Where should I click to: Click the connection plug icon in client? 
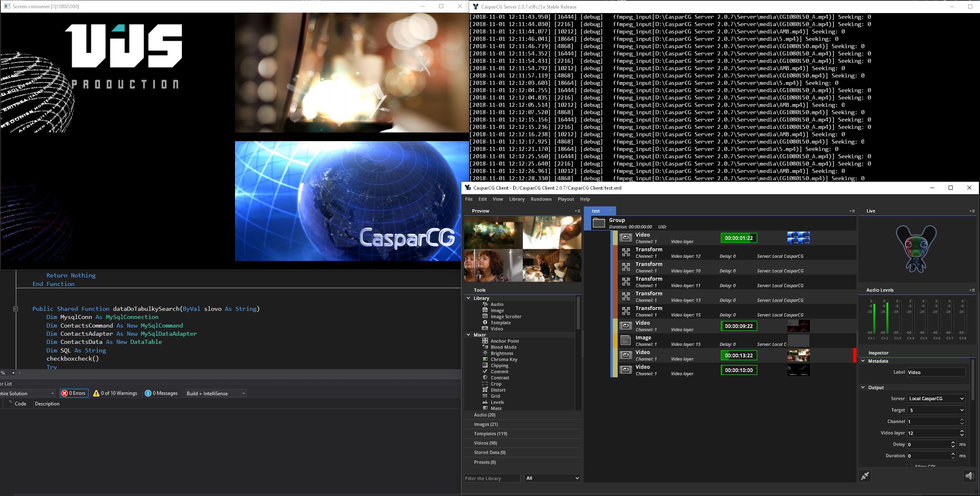(x=865, y=476)
